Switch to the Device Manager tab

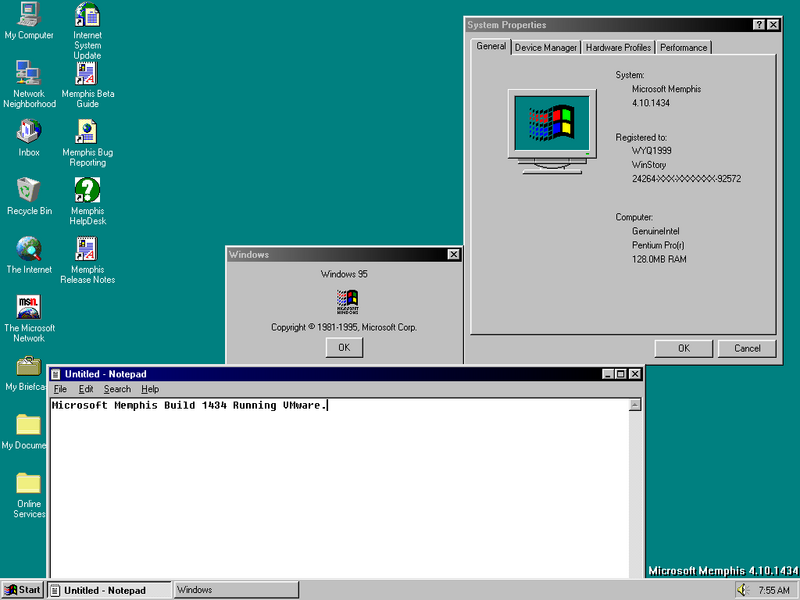tap(546, 47)
